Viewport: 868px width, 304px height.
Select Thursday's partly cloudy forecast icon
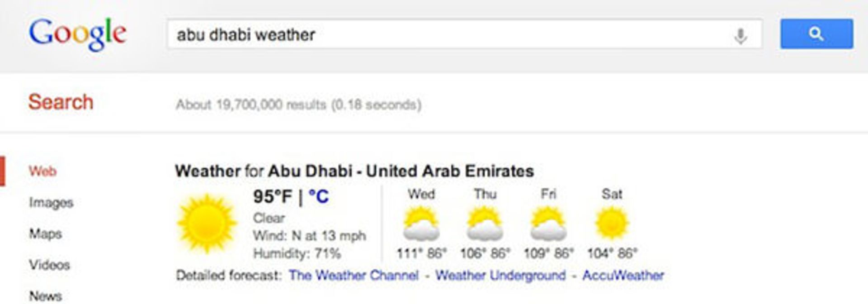tap(485, 223)
